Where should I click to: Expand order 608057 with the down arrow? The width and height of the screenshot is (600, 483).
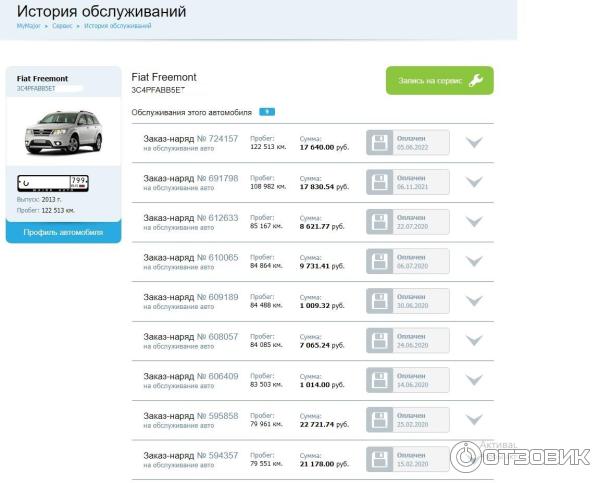point(474,340)
